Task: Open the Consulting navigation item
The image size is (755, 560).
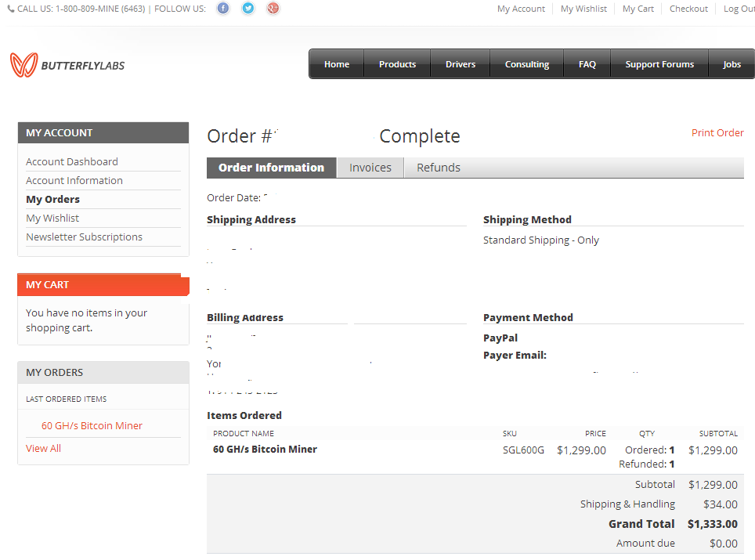Action: 527,64
